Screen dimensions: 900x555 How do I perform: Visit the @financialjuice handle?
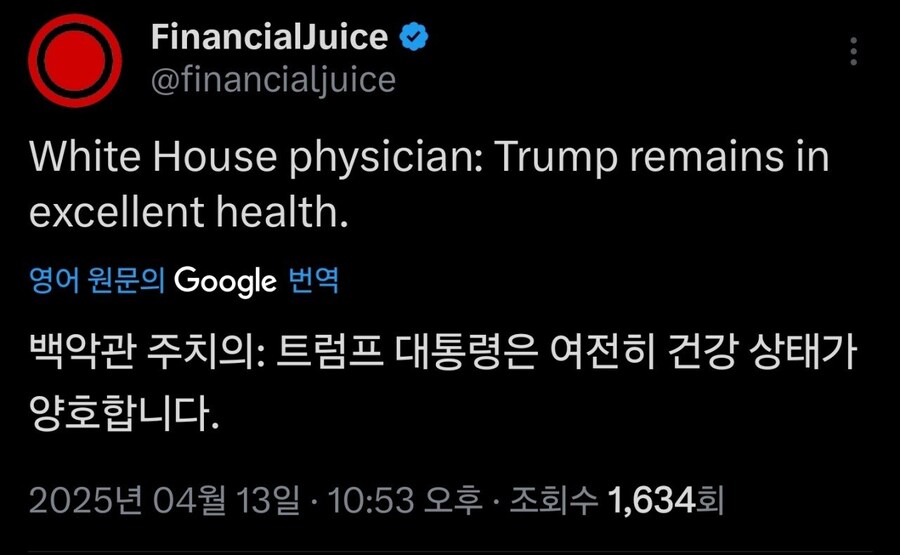coord(273,80)
